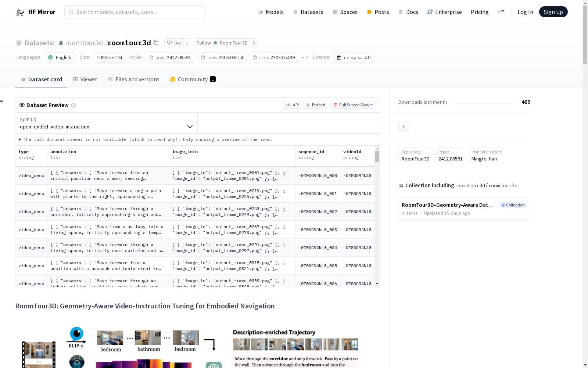The width and height of the screenshot is (588, 368).
Task: Open the Files and versions tab
Action: click(133, 79)
